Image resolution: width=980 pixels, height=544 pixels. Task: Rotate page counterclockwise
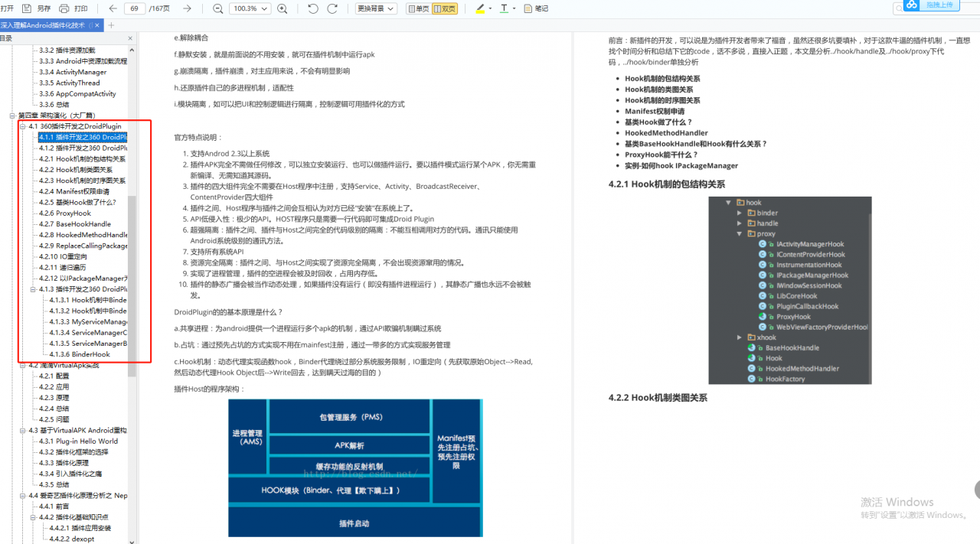click(312, 8)
